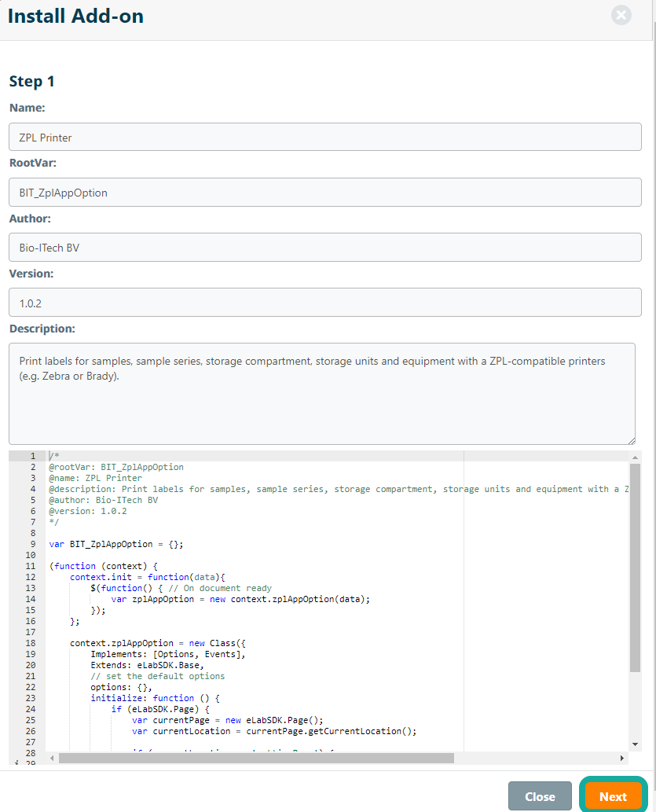Select the Author field with Bio-ITech BV
This screenshot has height=812, width=656.
click(x=325, y=247)
